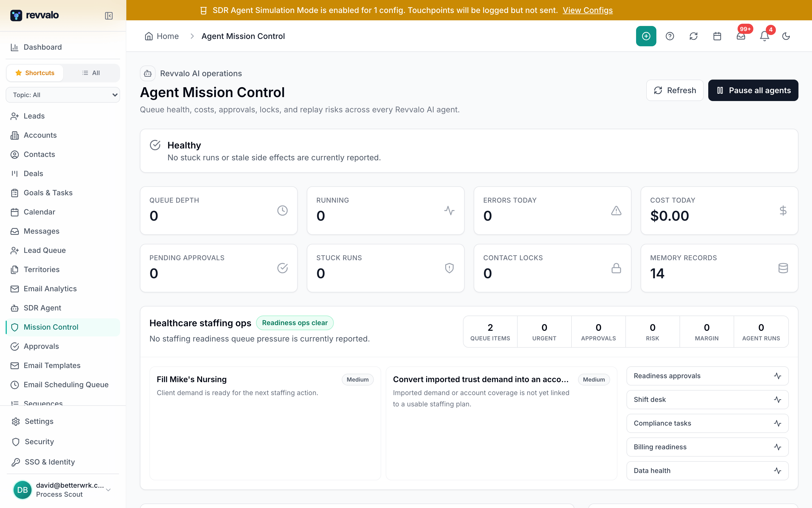The width and height of the screenshot is (812, 508).
Task: Click the Pending Approvals check circle icon
Action: (283, 268)
